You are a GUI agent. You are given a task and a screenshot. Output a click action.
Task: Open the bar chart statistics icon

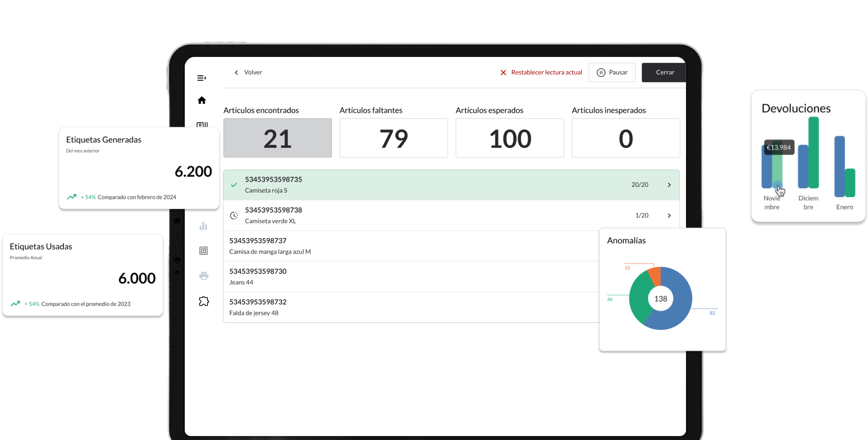203,226
